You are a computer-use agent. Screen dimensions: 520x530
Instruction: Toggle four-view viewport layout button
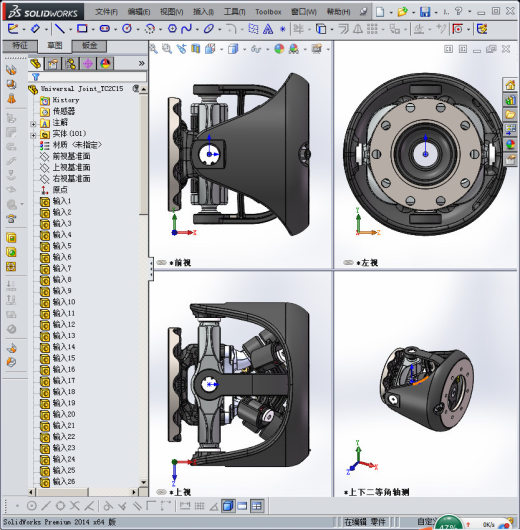pos(257,506)
